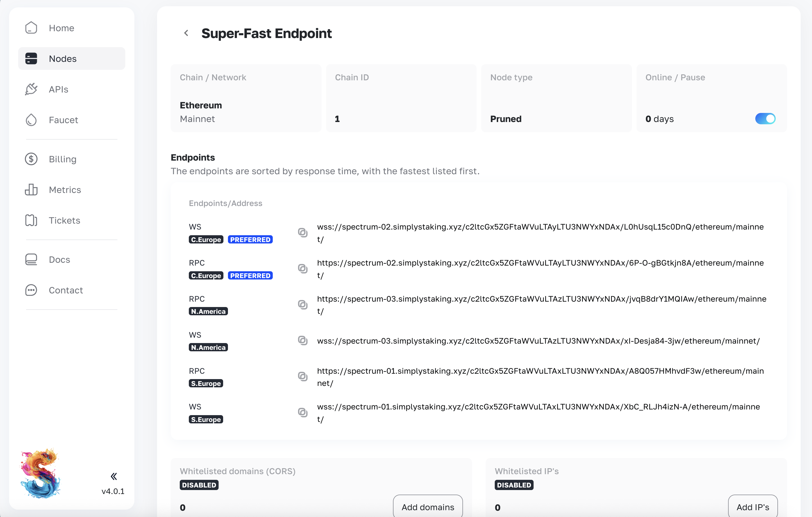Click the https spectrum-01 endpoint URL text
The width and height of the screenshot is (812, 517).
540,377
